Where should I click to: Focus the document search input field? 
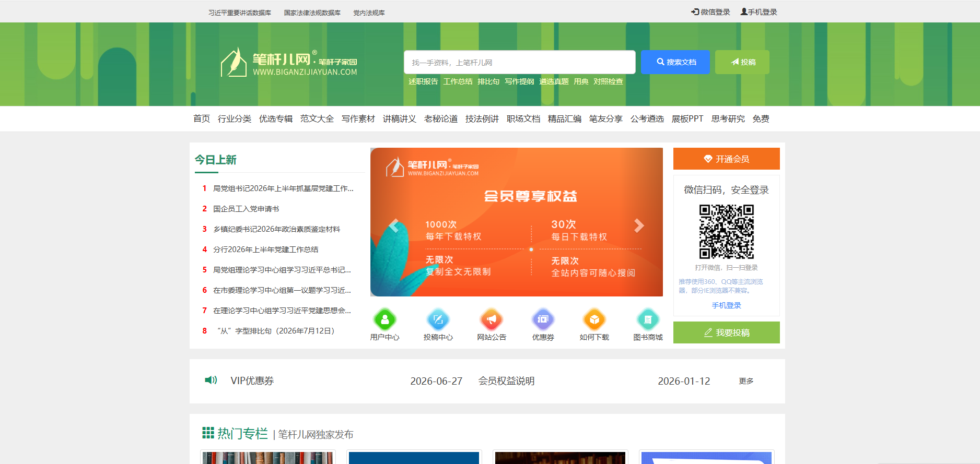[x=520, y=62]
